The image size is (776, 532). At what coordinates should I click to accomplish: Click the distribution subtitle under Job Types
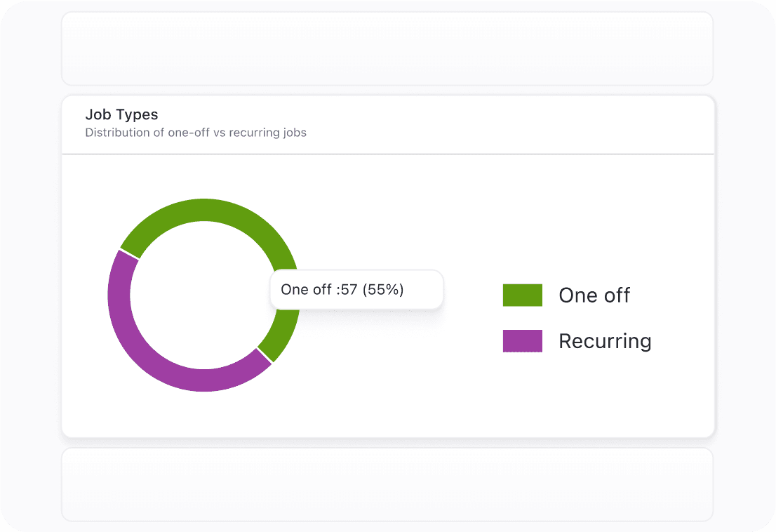196,132
